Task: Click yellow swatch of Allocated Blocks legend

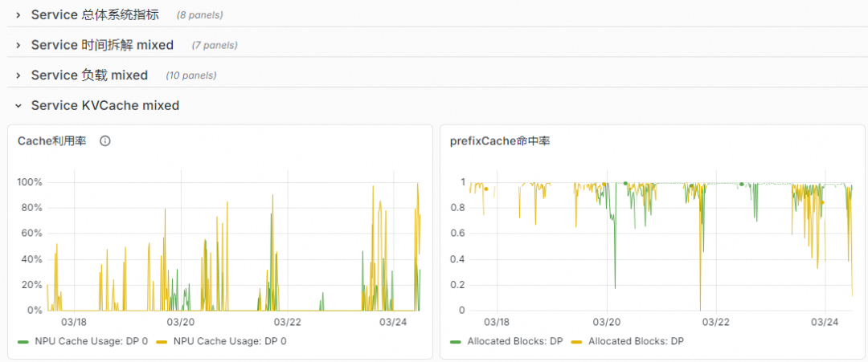Action: pos(577,342)
